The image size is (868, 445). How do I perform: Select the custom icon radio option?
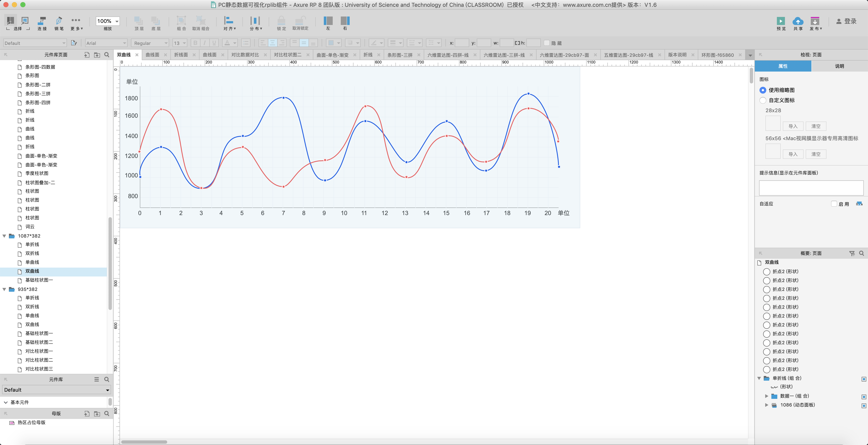point(763,100)
